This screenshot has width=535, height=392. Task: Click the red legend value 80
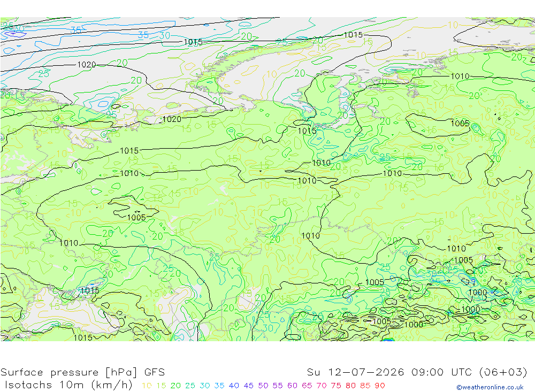351,386
